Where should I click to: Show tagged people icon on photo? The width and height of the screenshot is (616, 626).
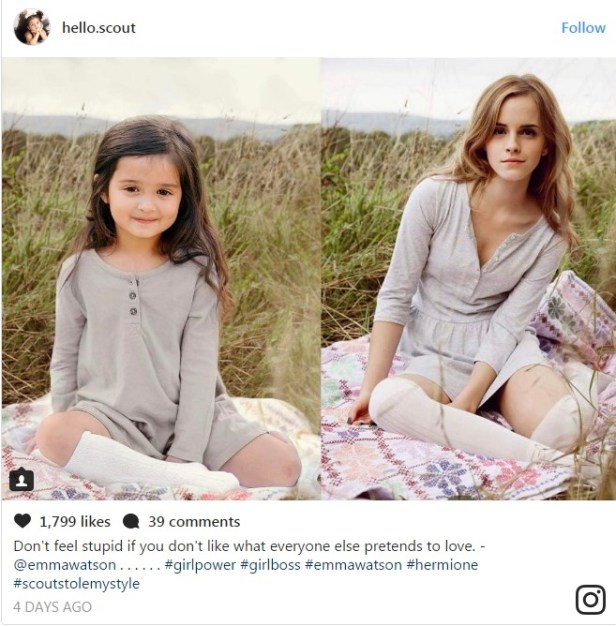tap(22, 480)
